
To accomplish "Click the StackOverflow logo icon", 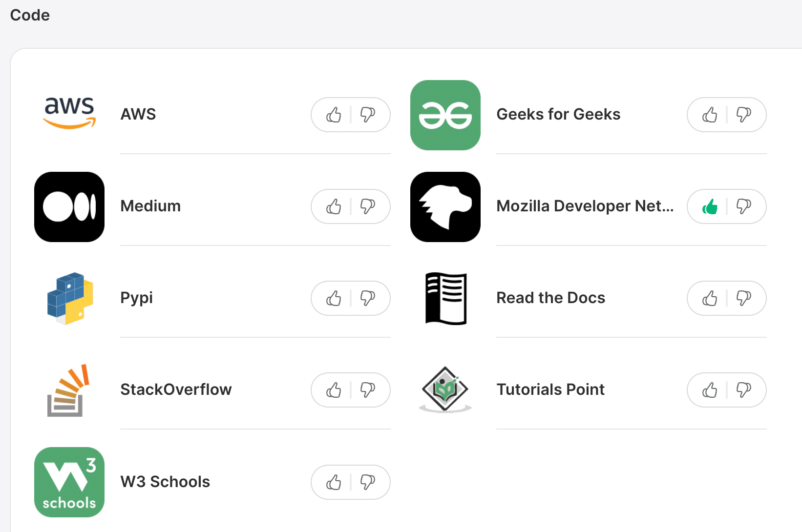I will pyautogui.click(x=68, y=390).
